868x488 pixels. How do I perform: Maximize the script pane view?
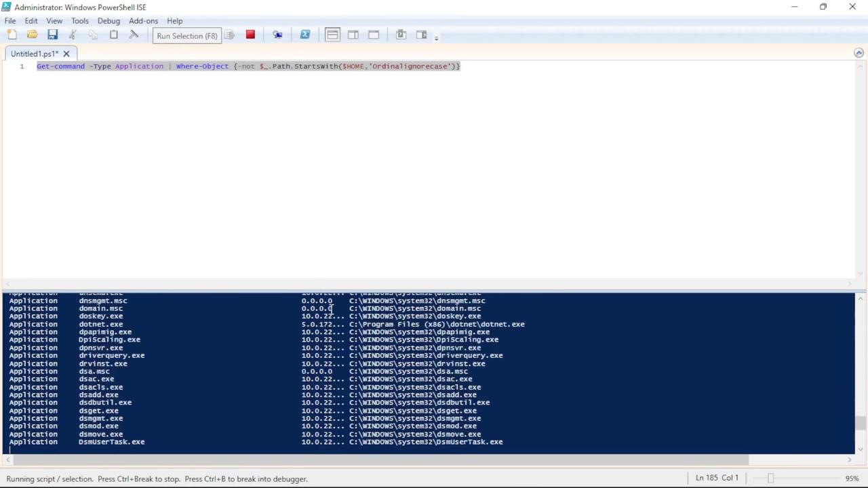coord(374,35)
